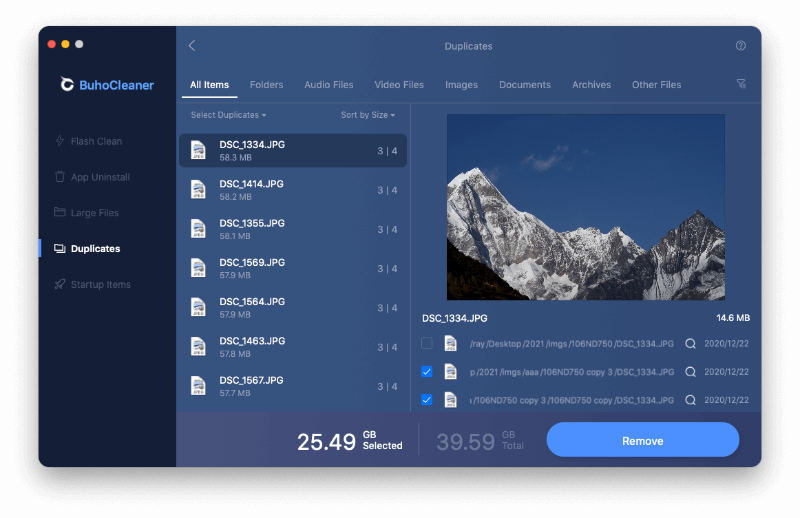Image resolution: width=800 pixels, height=518 pixels.
Task: Switch to the Folders tab
Action: point(266,85)
